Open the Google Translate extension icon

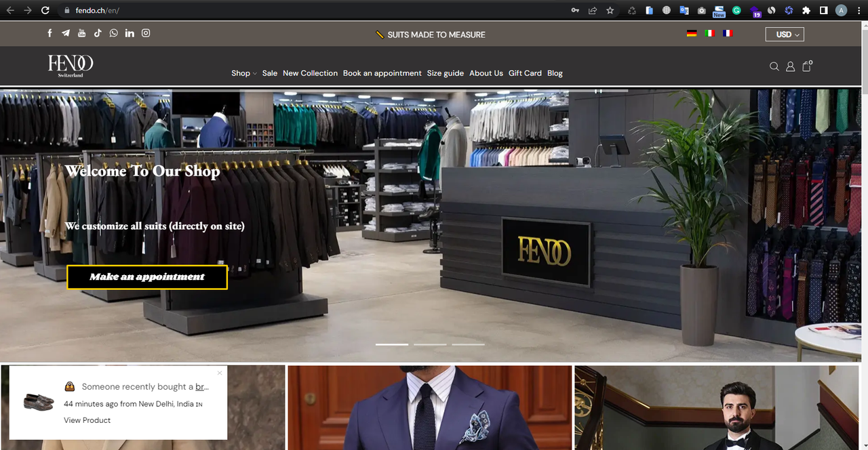(x=684, y=10)
